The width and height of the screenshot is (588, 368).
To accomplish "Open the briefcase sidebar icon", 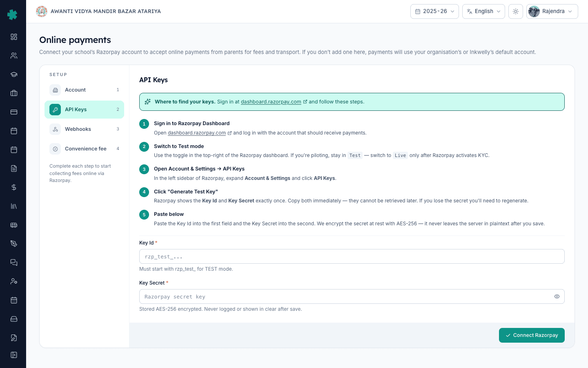I will tap(14, 93).
